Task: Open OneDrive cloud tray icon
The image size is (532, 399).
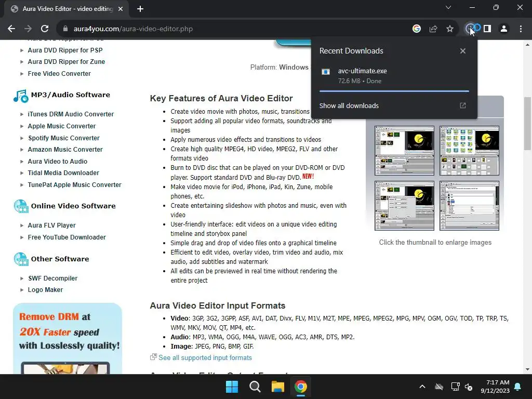Action: (x=439, y=387)
